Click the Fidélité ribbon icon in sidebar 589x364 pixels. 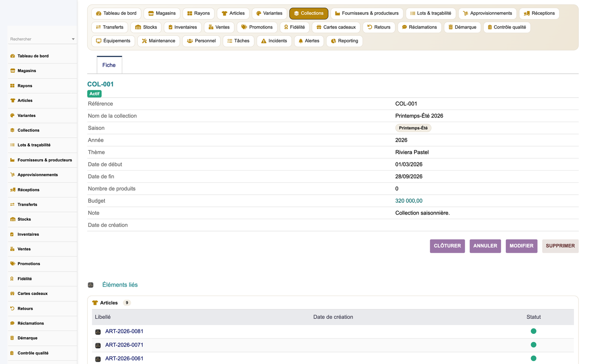tap(12, 279)
